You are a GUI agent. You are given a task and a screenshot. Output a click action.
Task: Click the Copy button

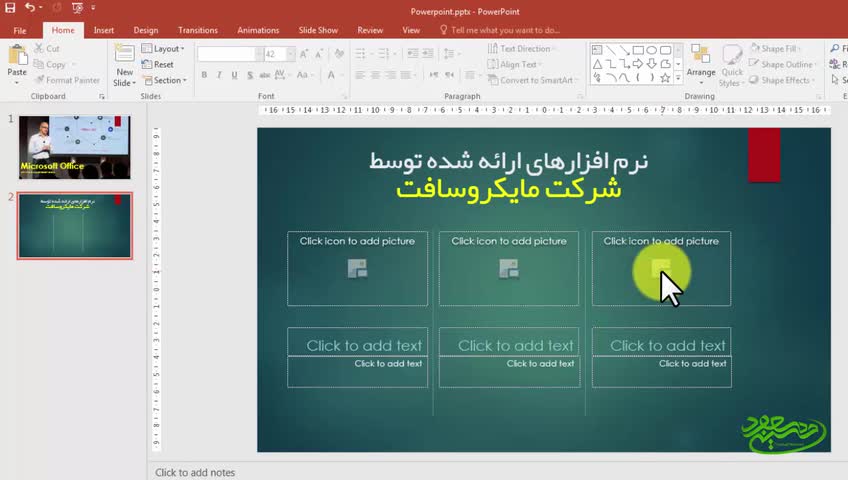tap(50, 64)
